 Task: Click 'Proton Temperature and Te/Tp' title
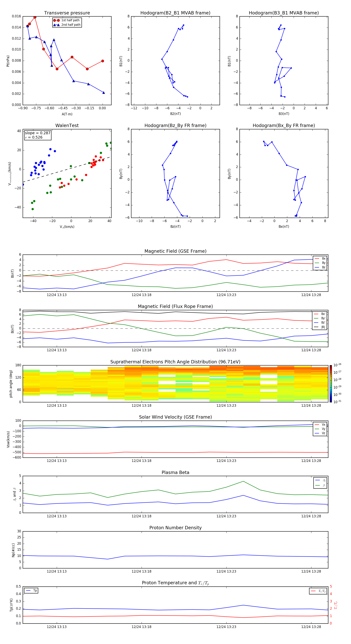tap(175, 583)
